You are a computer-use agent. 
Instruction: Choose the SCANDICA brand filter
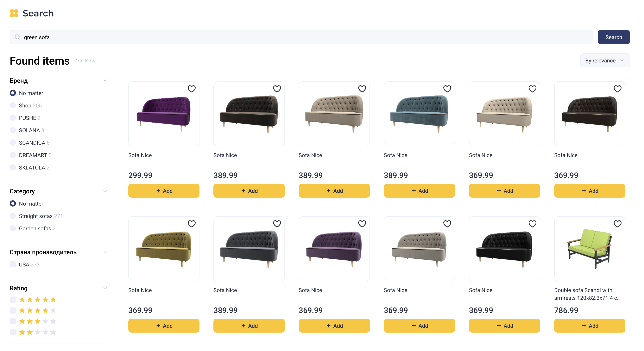pyautogui.click(x=13, y=143)
